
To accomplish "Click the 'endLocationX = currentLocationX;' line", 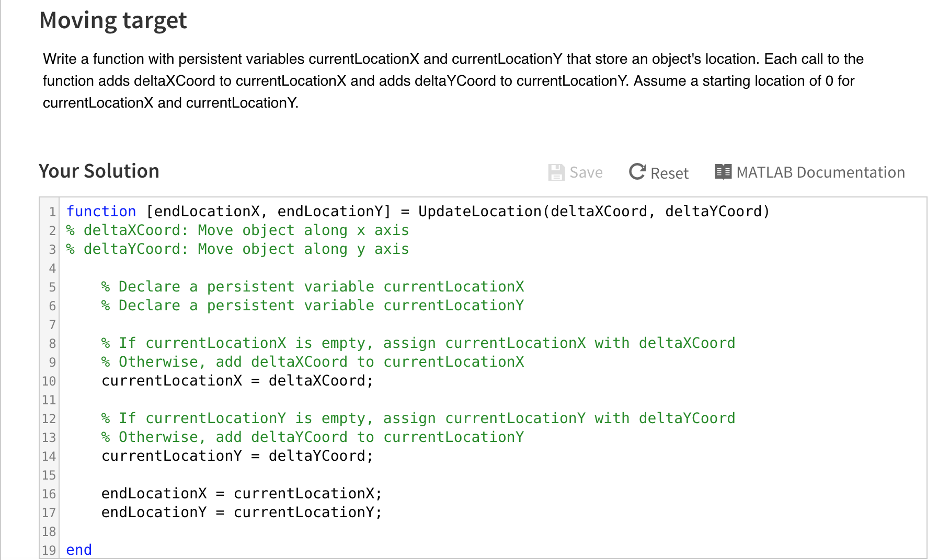I will point(241,494).
